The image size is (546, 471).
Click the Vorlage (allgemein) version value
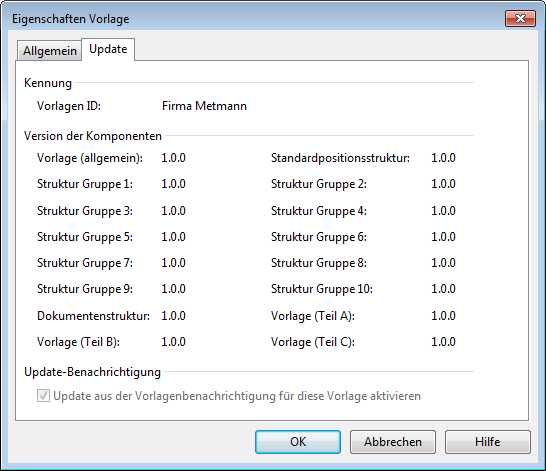tap(173, 158)
